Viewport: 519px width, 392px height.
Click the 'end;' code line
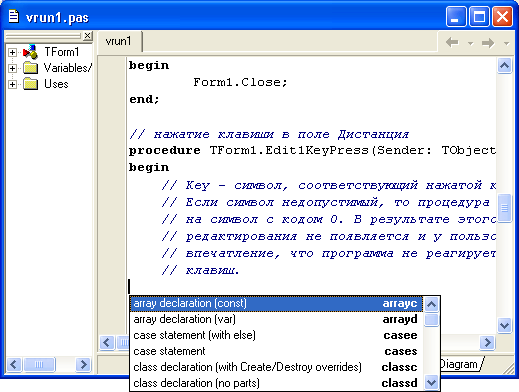(144, 99)
